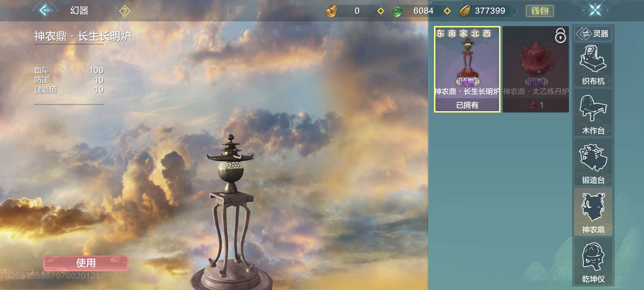The width and height of the screenshot is (644, 290).
Task: Add gold with the first plus button
Action: 380,11
